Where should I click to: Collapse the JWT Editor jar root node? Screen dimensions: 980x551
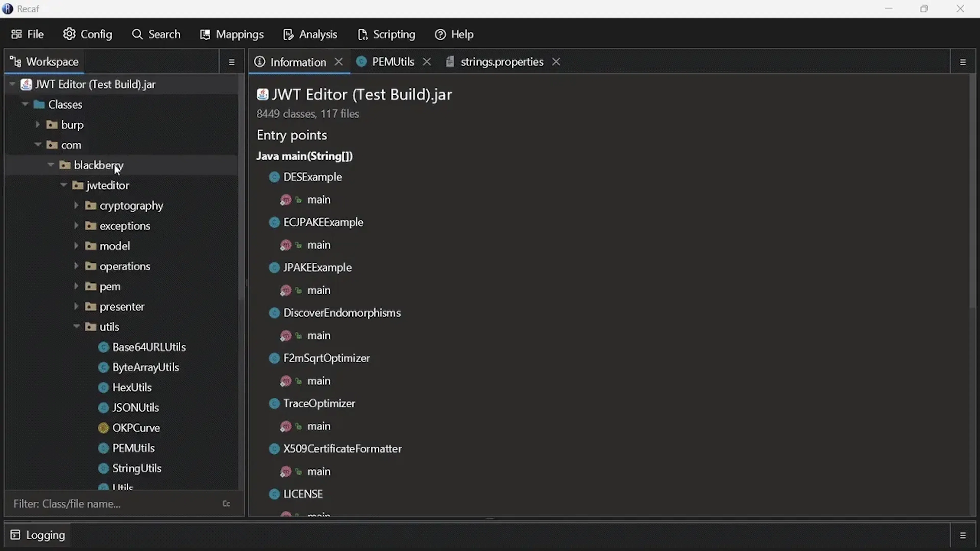pyautogui.click(x=12, y=84)
